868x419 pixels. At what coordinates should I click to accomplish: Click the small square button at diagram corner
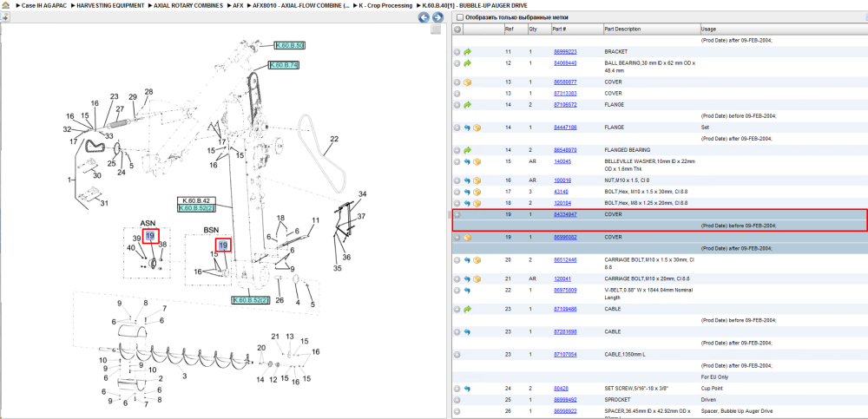436,29
